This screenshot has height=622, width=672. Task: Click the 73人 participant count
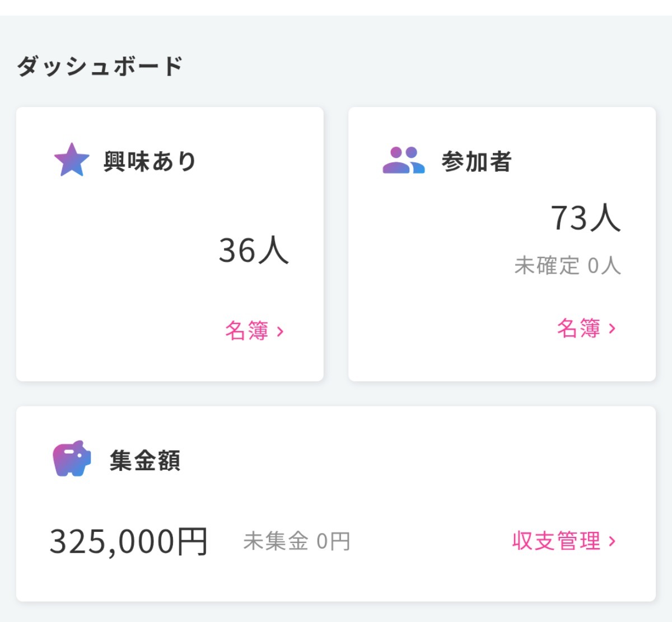[585, 217]
